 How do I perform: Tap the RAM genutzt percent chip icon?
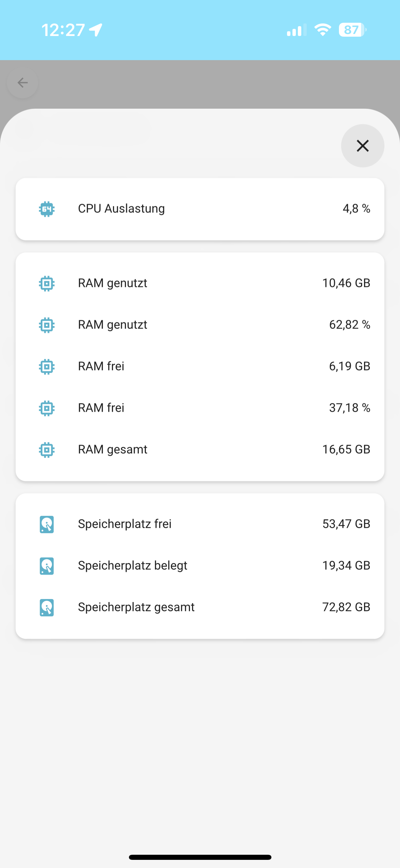(x=47, y=325)
